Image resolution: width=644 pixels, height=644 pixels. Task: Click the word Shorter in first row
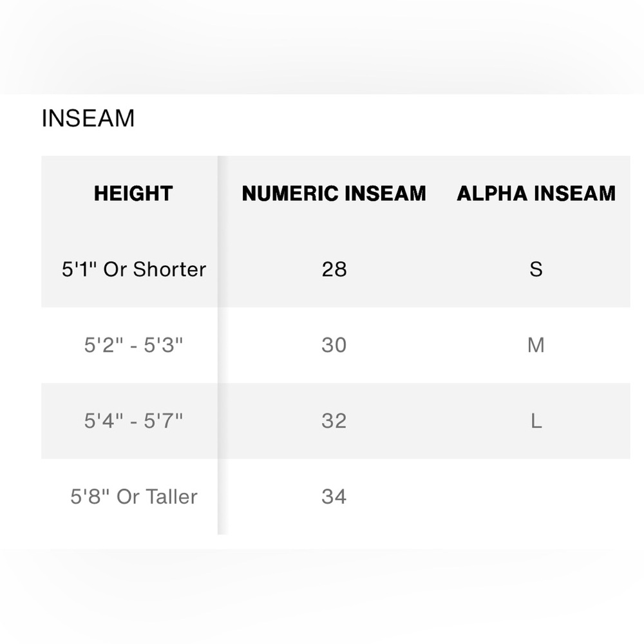(x=169, y=269)
